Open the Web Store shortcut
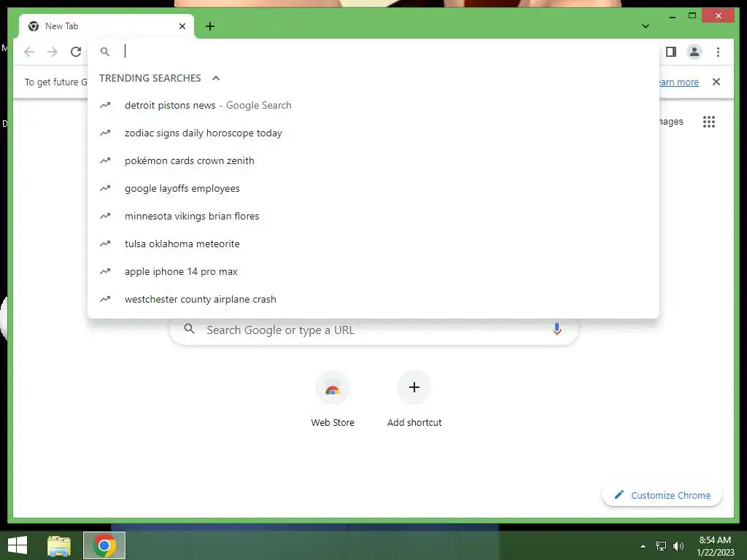Viewport: 747px width, 560px height. pos(333,399)
